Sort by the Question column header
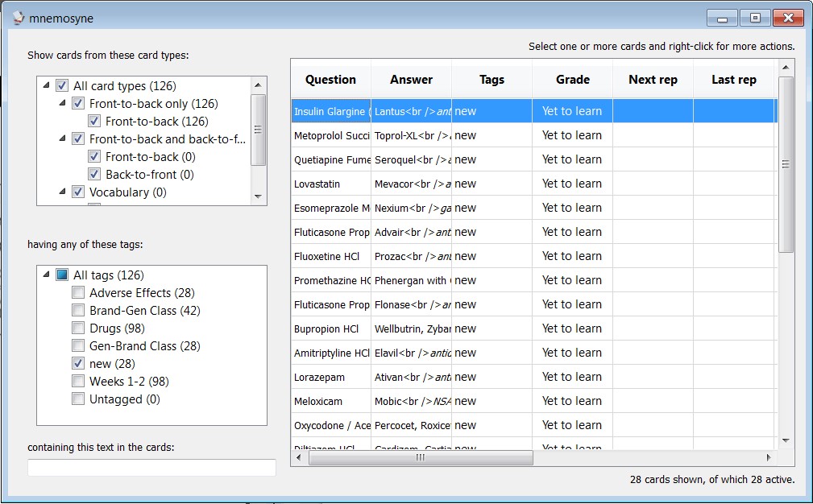The image size is (813, 504). tap(330, 80)
